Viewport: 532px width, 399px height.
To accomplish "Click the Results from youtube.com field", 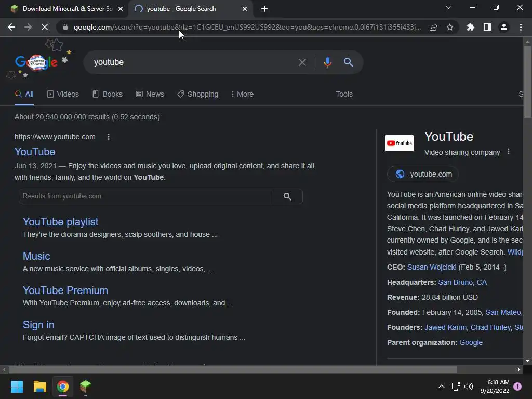I will click(145, 196).
